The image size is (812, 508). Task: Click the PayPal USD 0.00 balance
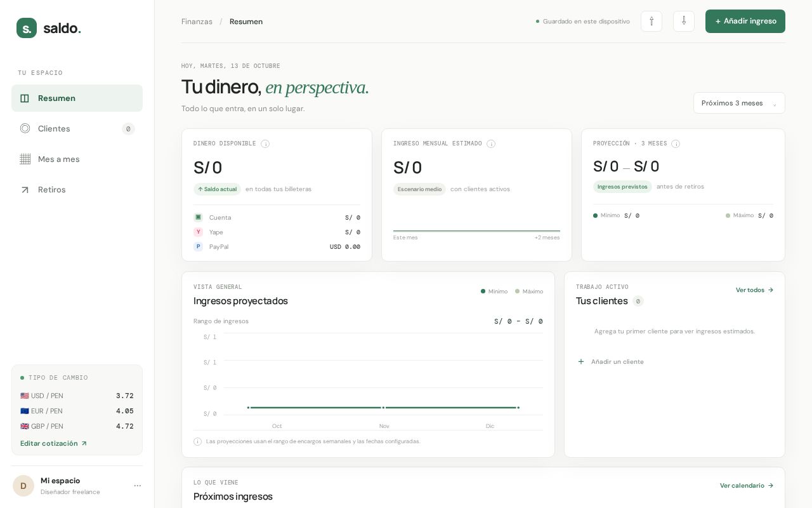click(345, 247)
